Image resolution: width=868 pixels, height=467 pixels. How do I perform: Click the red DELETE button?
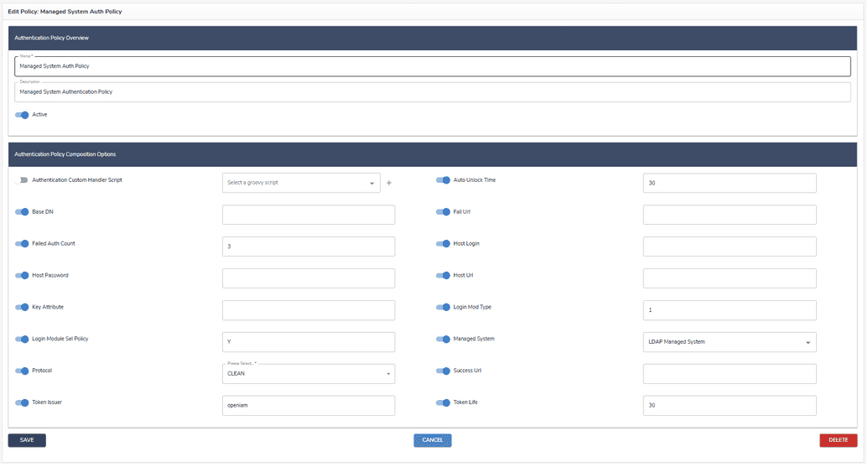pos(838,440)
